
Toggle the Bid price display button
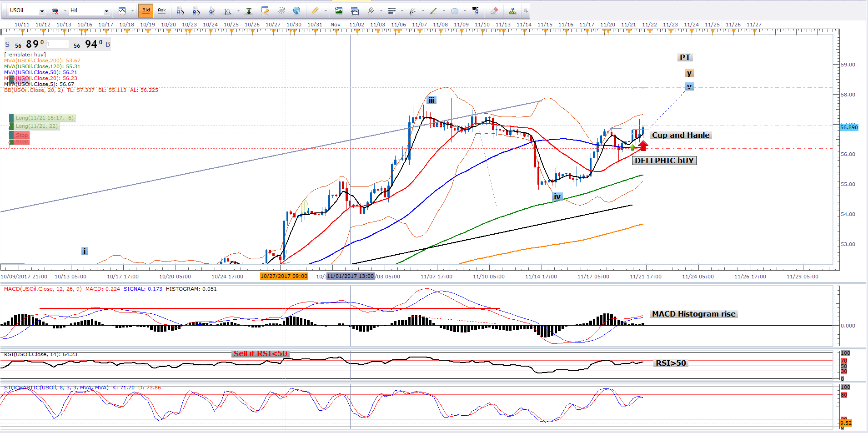click(x=146, y=10)
